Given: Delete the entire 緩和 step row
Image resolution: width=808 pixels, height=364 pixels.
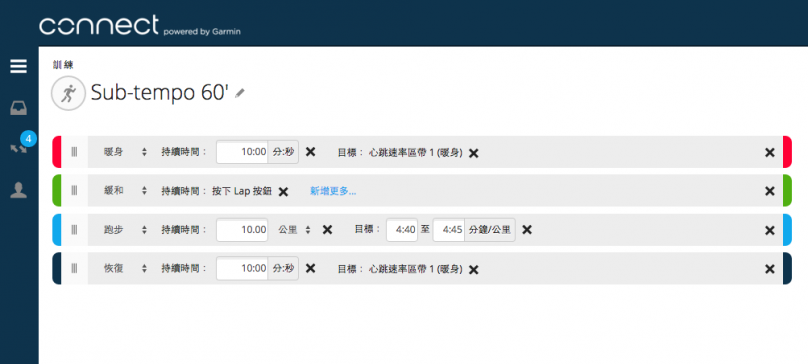Looking at the screenshot, I should (769, 191).
